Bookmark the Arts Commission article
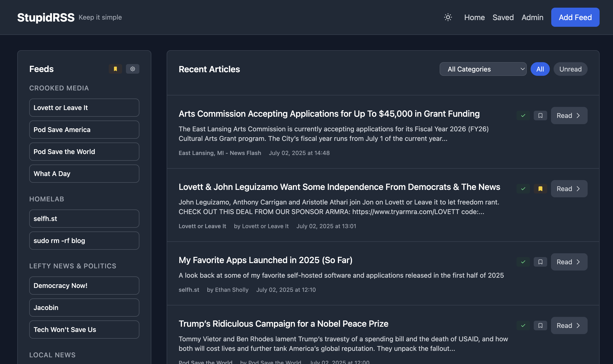The height and width of the screenshot is (364, 613). (x=540, y=116)
